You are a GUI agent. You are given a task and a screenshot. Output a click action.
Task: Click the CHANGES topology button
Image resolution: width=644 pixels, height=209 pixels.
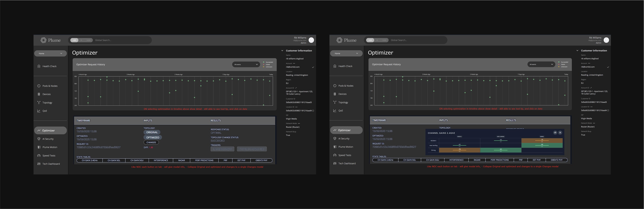pos(151,142)
